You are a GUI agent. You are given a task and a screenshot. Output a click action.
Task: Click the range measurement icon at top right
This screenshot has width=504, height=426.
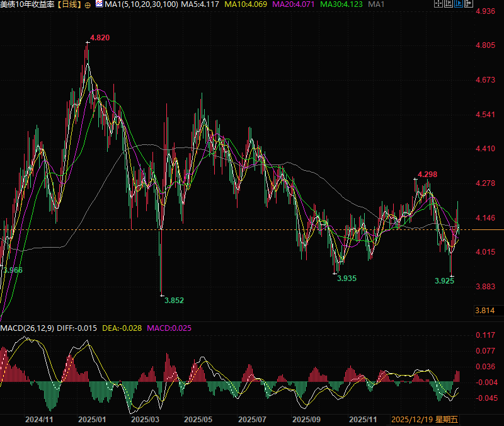(448, 4)
